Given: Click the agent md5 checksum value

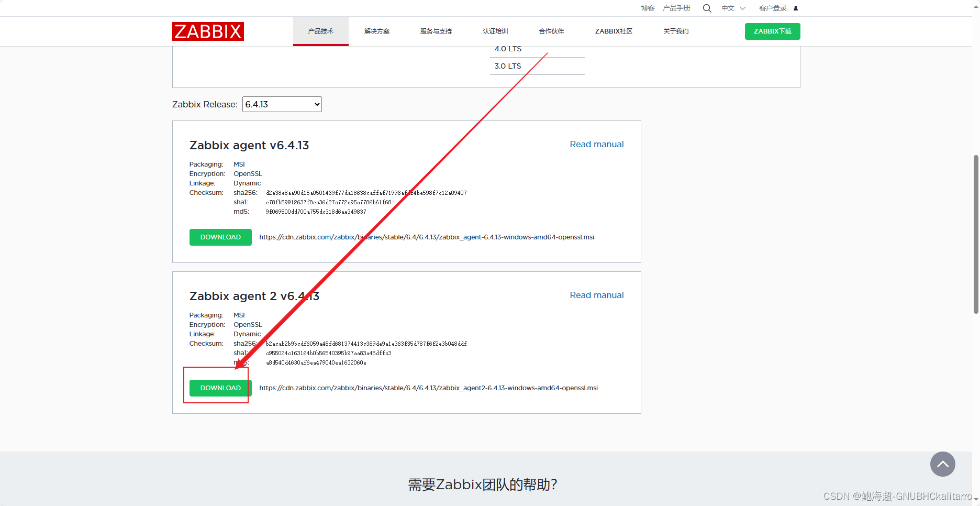Looking at the screenshot, I should pyautogui.click(x=316, y=212).
